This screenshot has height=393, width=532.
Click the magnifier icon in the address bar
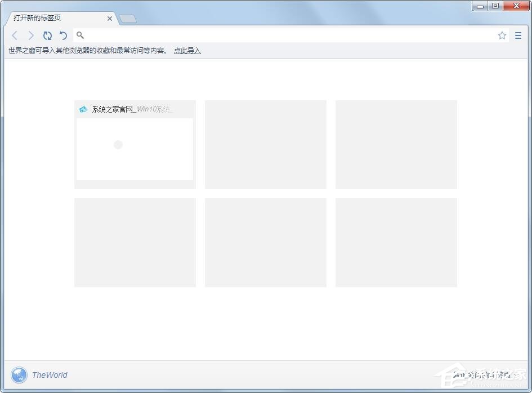[x=81, y=35]
